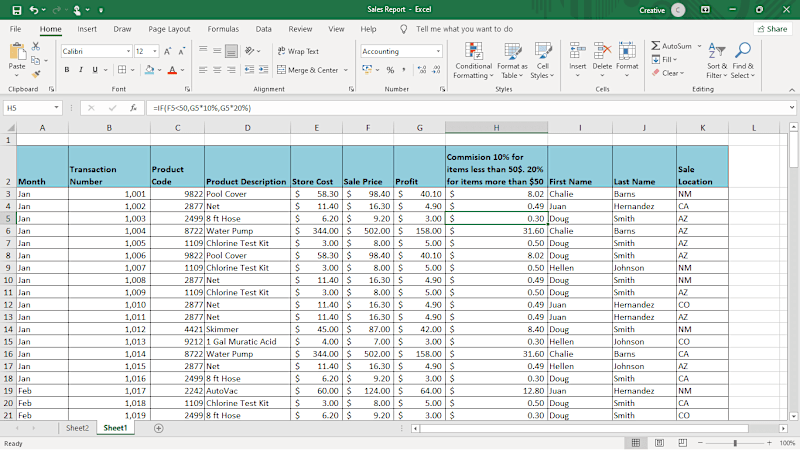The height and width of the screenshot is (450, 800).
Task: Click the Share button
Action: coord(772,29)
